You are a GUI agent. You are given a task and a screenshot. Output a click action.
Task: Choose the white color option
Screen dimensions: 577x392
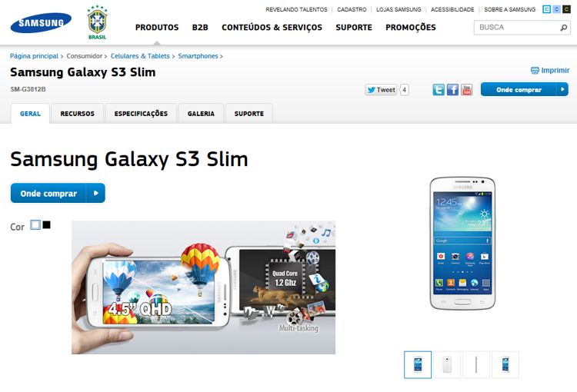point(35,224)
